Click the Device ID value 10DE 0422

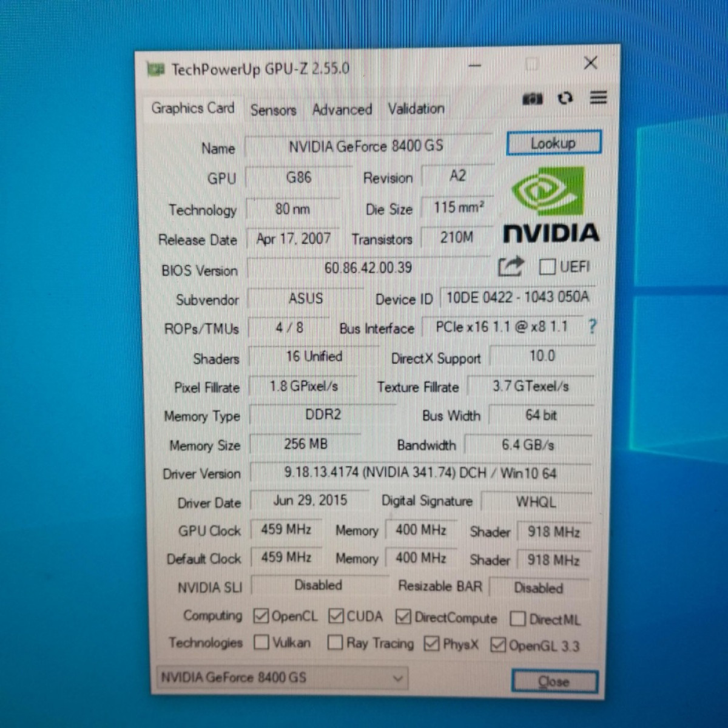click(x=517, y=297)
